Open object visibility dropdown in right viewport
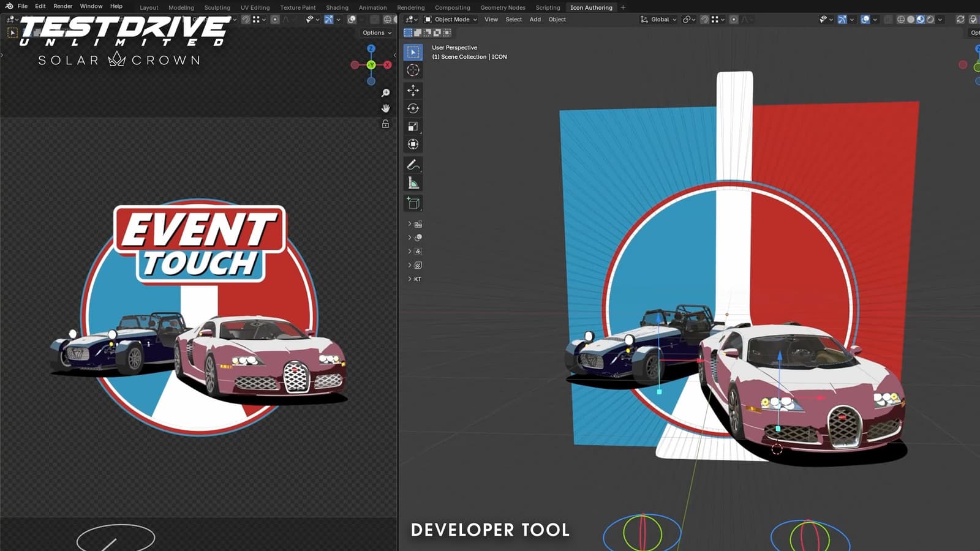This screenshot has width=980, height=551. point(826,20)
